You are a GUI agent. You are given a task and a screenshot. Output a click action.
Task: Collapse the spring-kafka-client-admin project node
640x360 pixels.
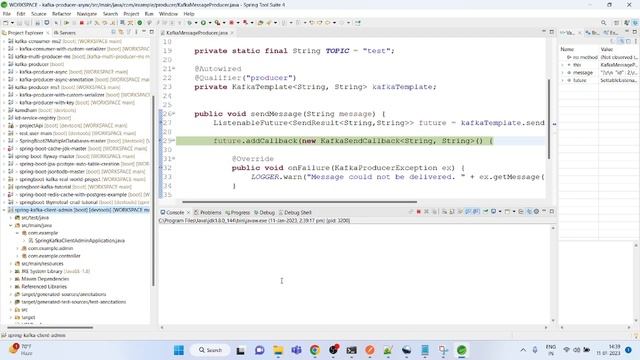4,210
